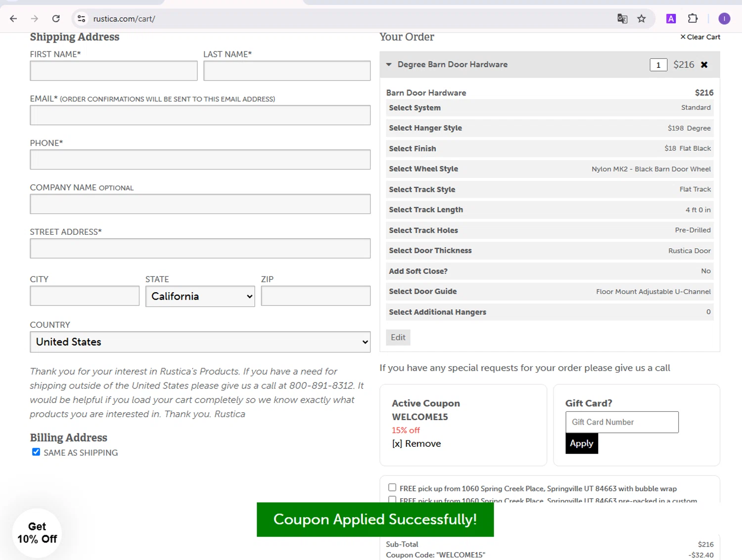Click the Select Door Thickness row
The height and width of the screenshot is (560, 742).
click(x=550, y=251)
